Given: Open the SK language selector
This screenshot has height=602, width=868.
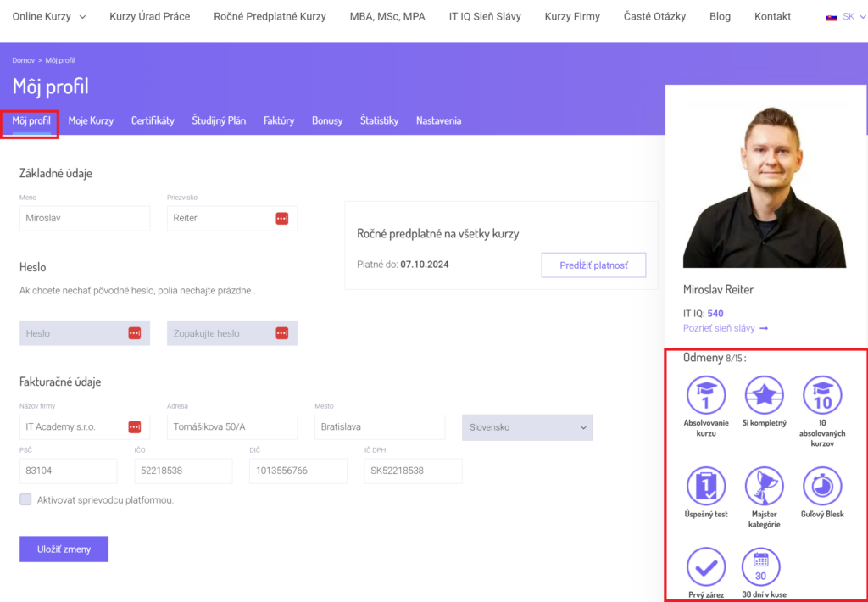Looking at the screenshot, I should 846,16.
